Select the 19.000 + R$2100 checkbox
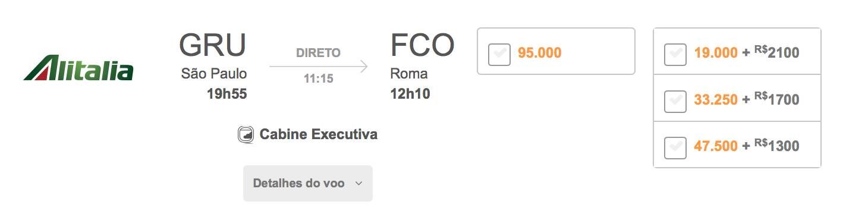 675,54
